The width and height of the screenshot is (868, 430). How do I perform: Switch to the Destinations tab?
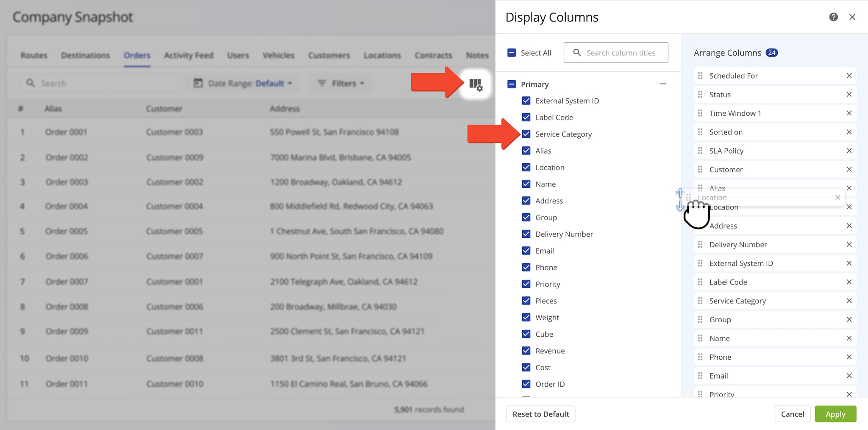point(85,55)
